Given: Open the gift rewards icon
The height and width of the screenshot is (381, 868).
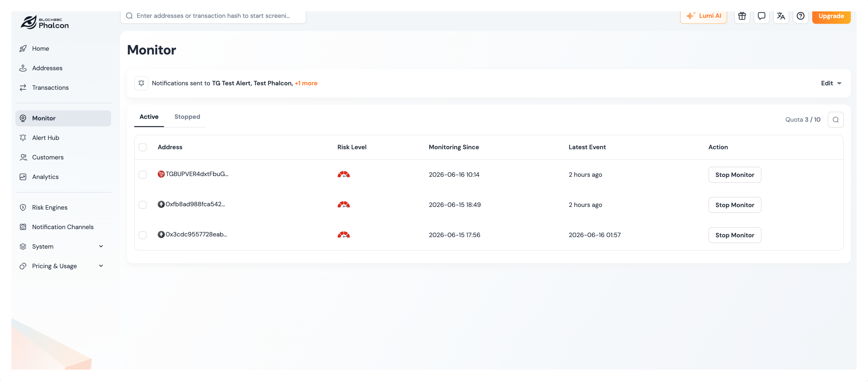Looking at the screenshot, I should [x=742, y=16].
